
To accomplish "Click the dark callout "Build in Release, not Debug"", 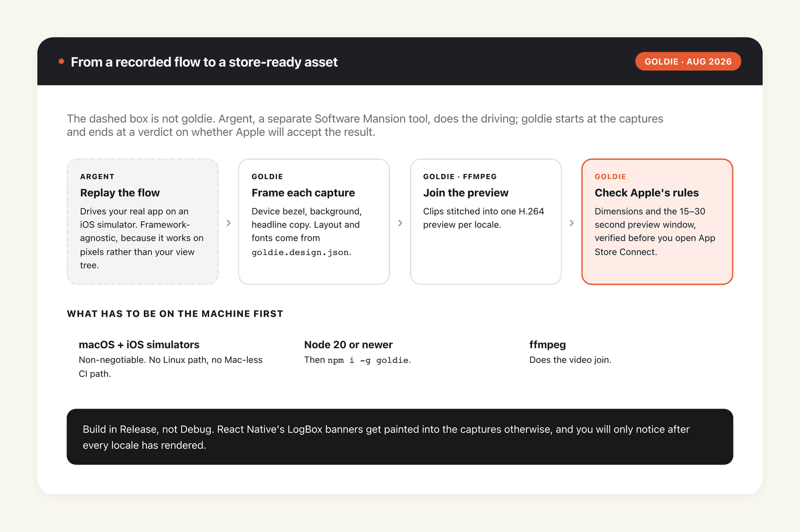I will click(400, 437).
